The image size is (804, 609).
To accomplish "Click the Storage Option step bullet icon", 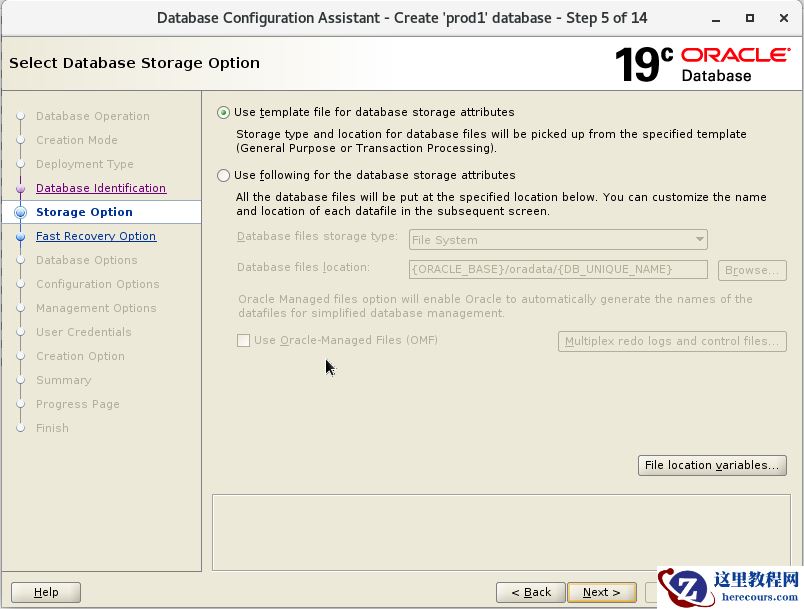I will 21,212.
